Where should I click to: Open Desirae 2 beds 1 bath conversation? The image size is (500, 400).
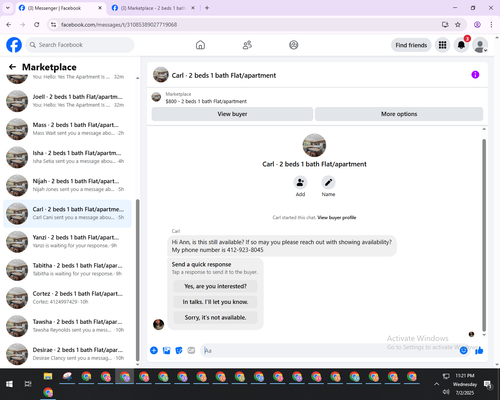tap(68, 354)
